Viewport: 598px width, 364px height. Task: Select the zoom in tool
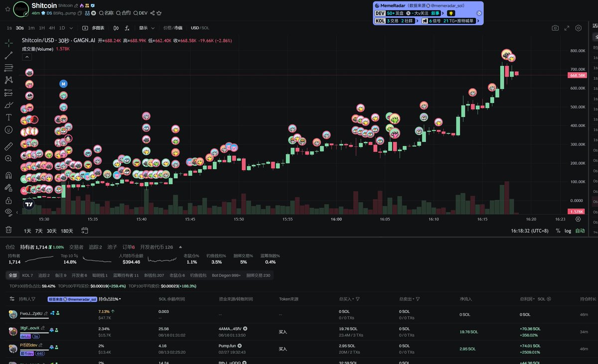pos(8,158)
